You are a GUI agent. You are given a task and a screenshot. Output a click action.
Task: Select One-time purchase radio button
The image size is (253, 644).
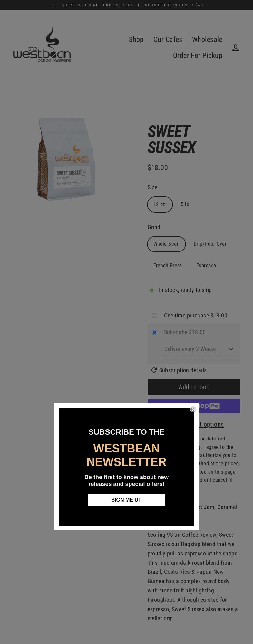click(154, 316)
